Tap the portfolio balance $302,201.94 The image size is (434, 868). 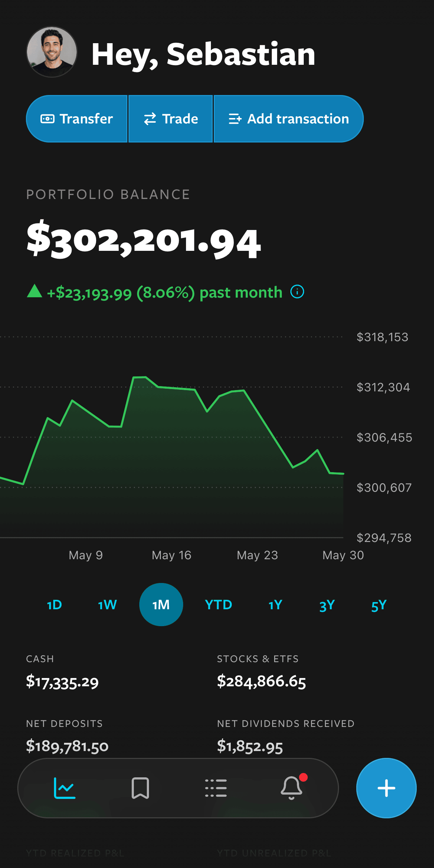[x=144, y=240]
